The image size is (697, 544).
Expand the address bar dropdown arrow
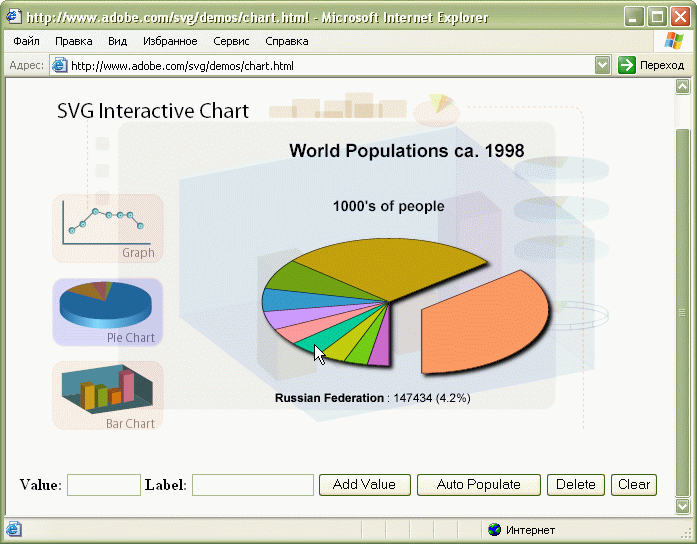click(602, 66)
